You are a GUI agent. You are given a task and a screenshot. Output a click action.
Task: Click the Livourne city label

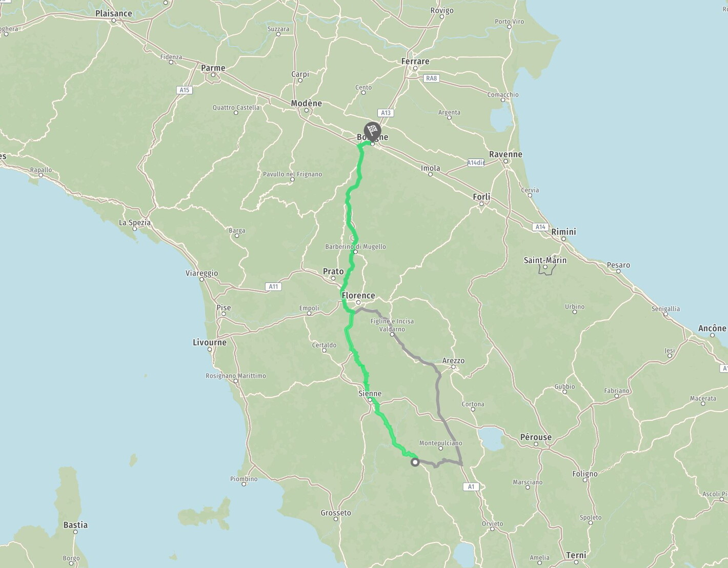(210, 342)
